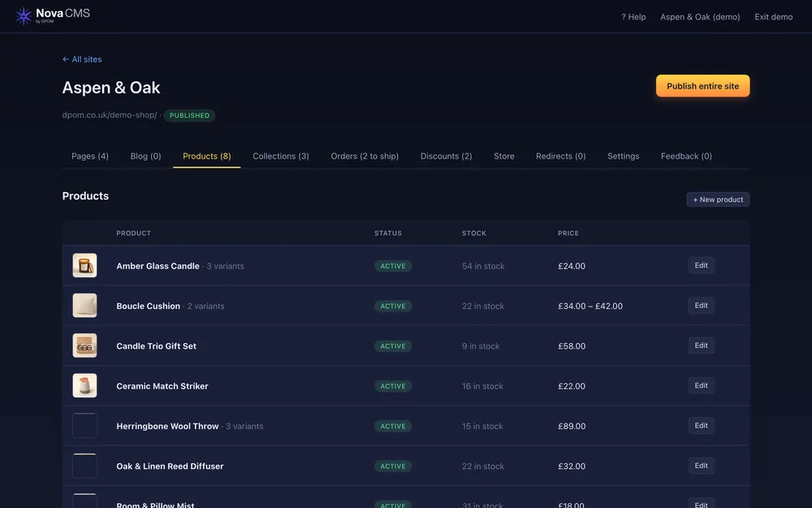Edit the Amber Glass Candle product
Viewport: 812px width, 508px height.
pyautogui.click(x=702, y=266)
